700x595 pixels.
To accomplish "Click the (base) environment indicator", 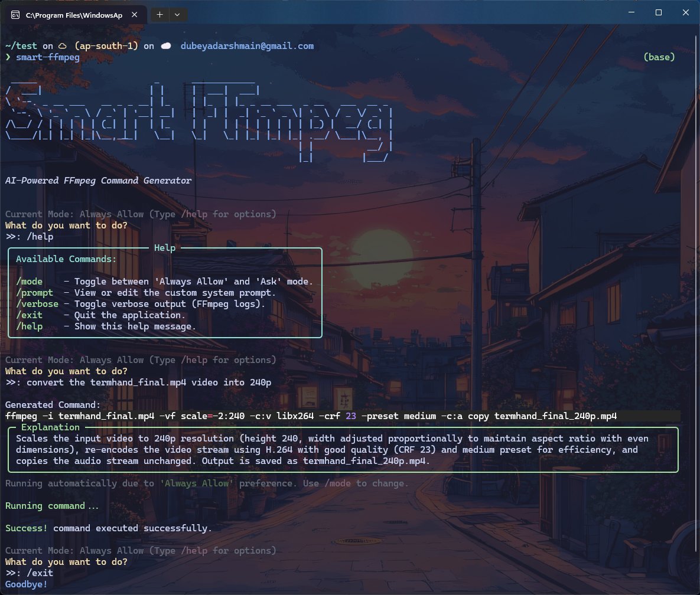I will click(x=659, y=57).
